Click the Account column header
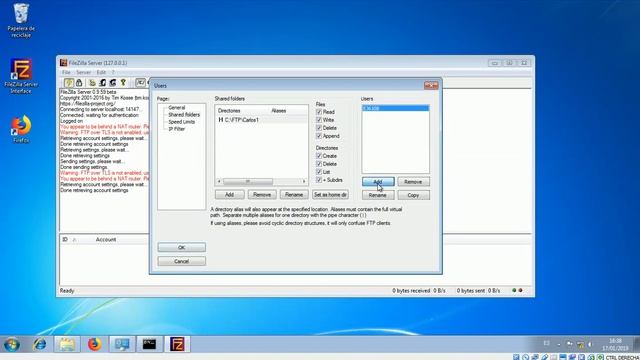The height and width of the screenshot is (360, 640). tap(106, 240)
